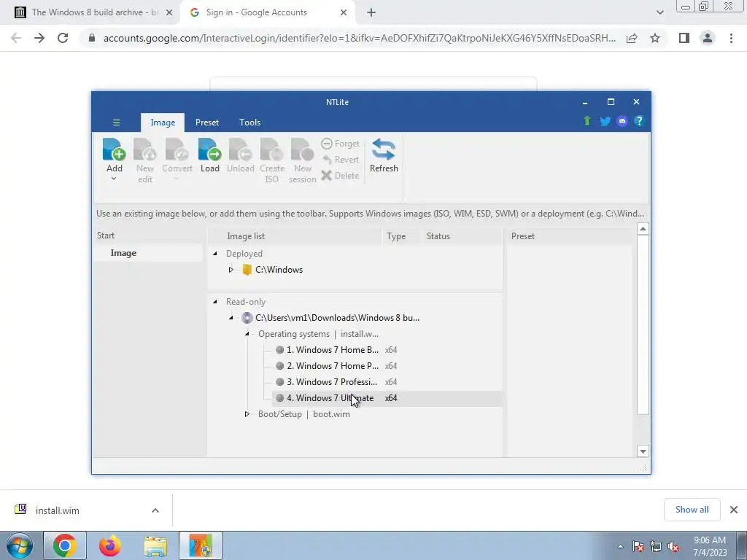Click the NTLite scrollbar up arrow

[x=643, y=229]
